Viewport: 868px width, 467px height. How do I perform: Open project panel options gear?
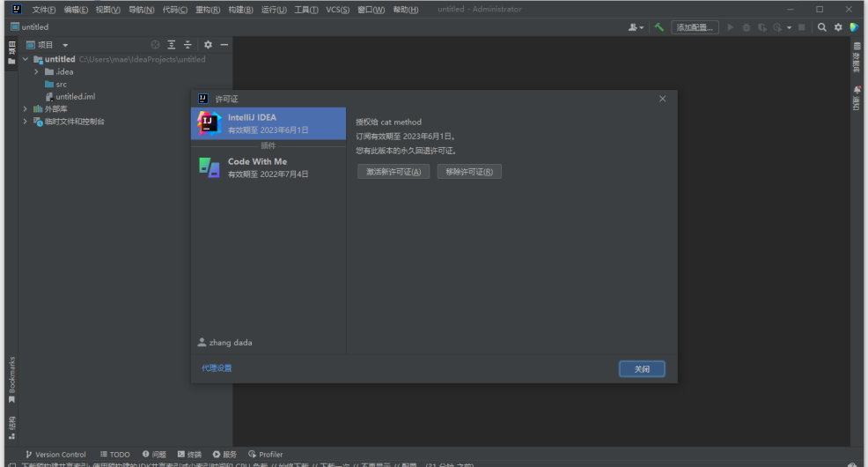tap(208, 45)
